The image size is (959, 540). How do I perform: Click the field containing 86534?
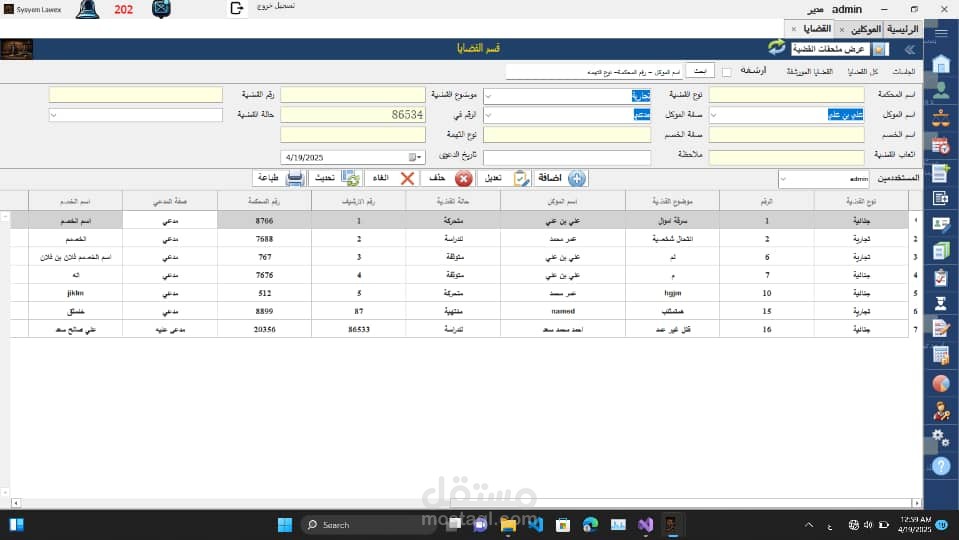pos(353,114)
